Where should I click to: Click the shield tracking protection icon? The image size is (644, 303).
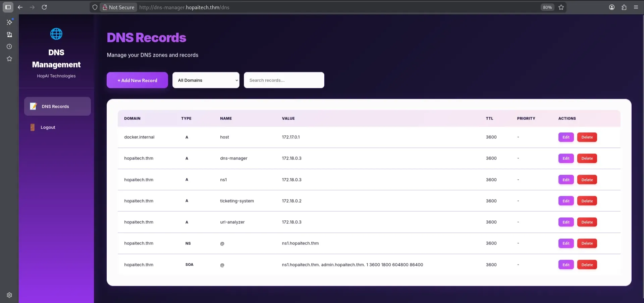95,7
